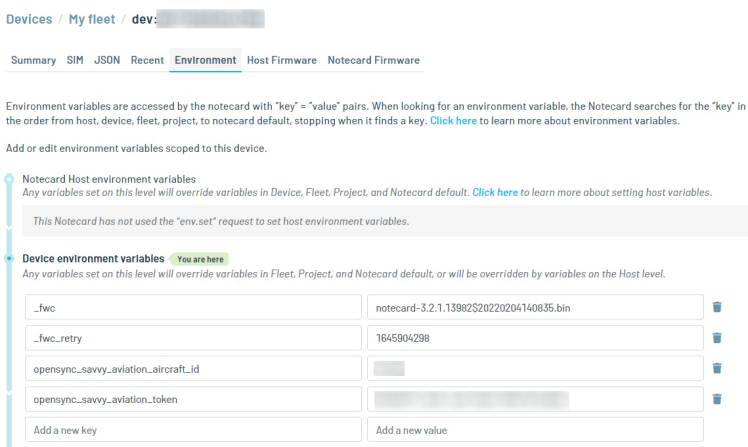
Task: Select the Environment tab
Action: (205, 60)
